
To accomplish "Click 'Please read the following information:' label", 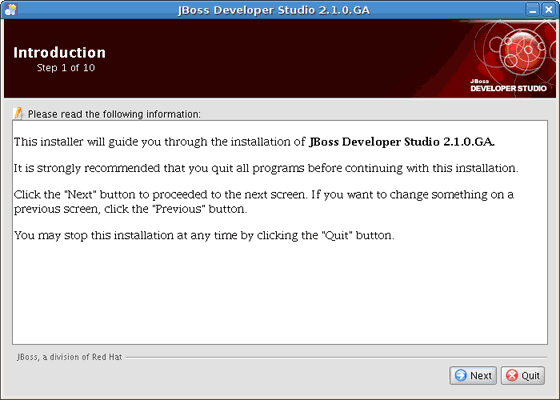I will click(114, 114).
